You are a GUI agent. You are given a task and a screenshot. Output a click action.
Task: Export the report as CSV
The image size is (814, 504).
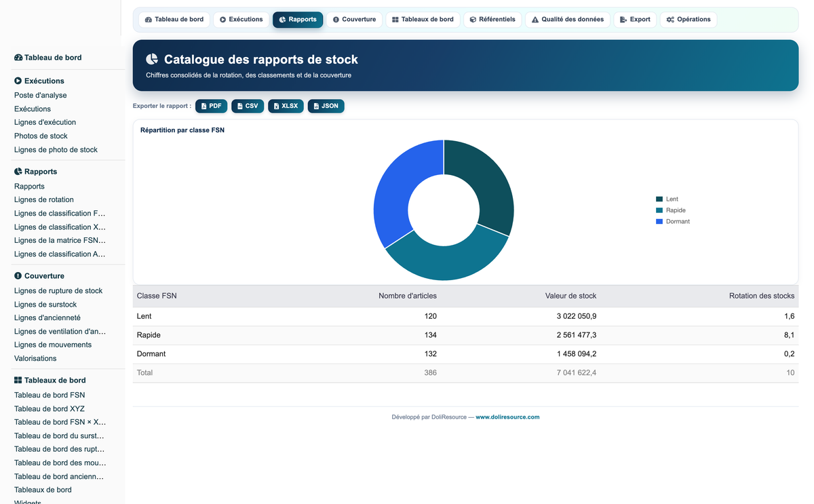[248, 106]
